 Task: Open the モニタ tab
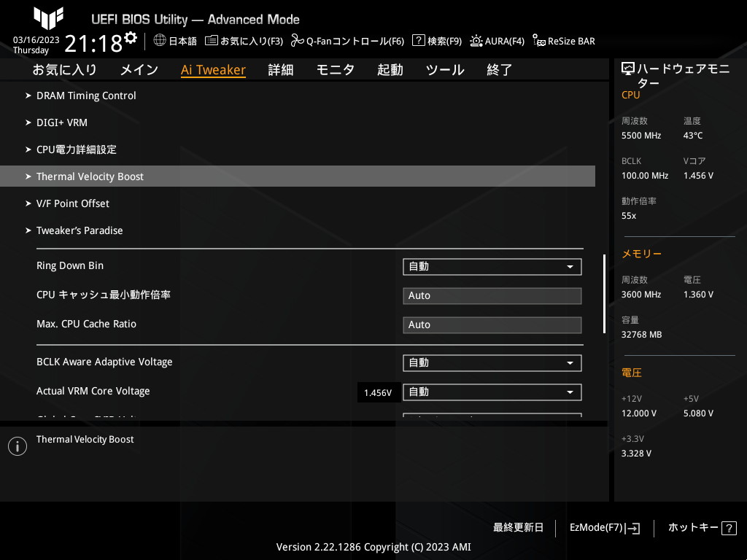[336, 70]
